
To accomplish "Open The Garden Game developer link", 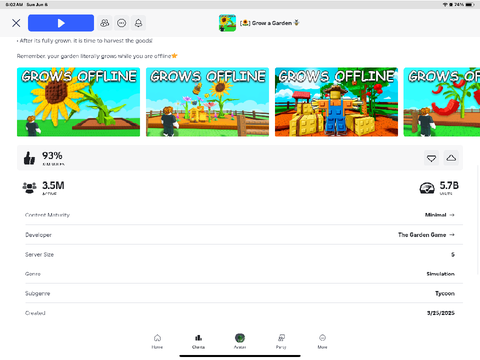I will [x=426, y=235].
